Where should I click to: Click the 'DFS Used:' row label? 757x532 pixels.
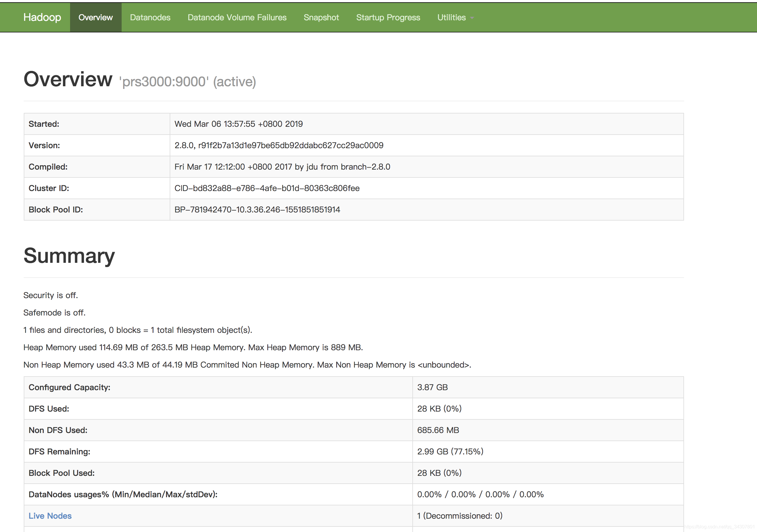[49, 409]
